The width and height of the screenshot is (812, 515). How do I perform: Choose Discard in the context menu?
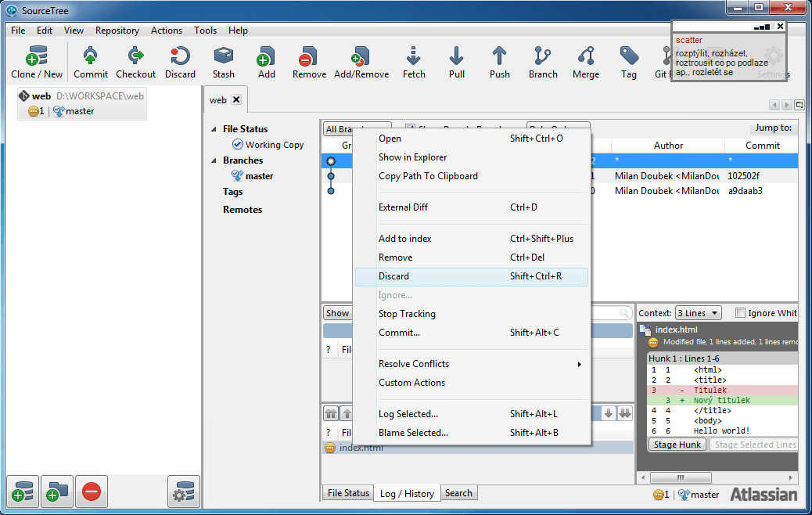[x=472, y=276]
